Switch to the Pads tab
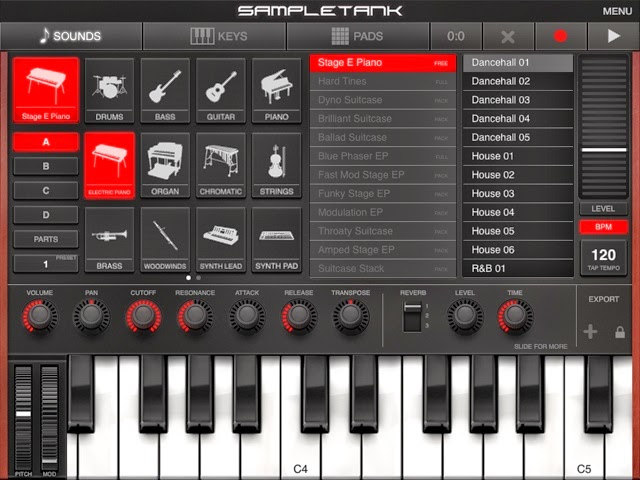Screen dimensions: 640x480 point(358,36)
